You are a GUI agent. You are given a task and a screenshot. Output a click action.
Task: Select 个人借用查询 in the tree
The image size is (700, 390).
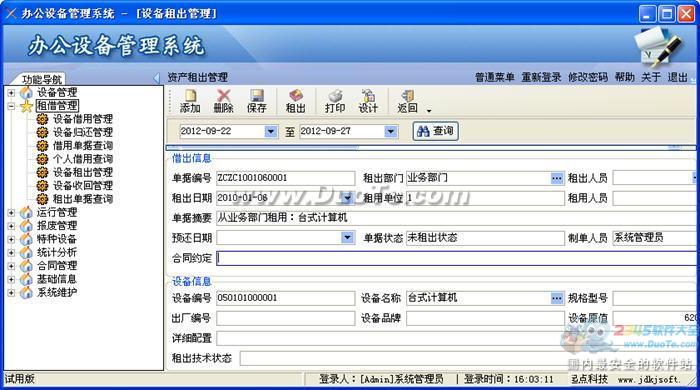[x=83, y=159]
